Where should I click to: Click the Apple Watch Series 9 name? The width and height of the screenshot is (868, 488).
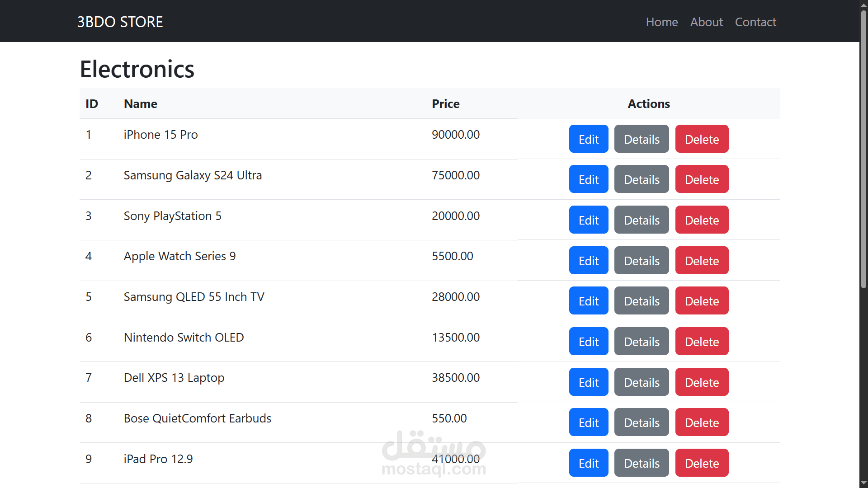(x=179, y=256)
